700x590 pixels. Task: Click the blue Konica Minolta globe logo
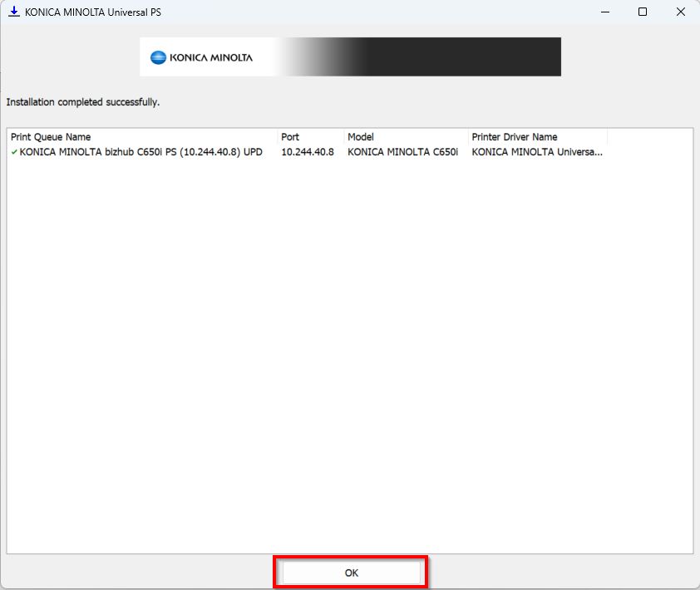point(159,57)
